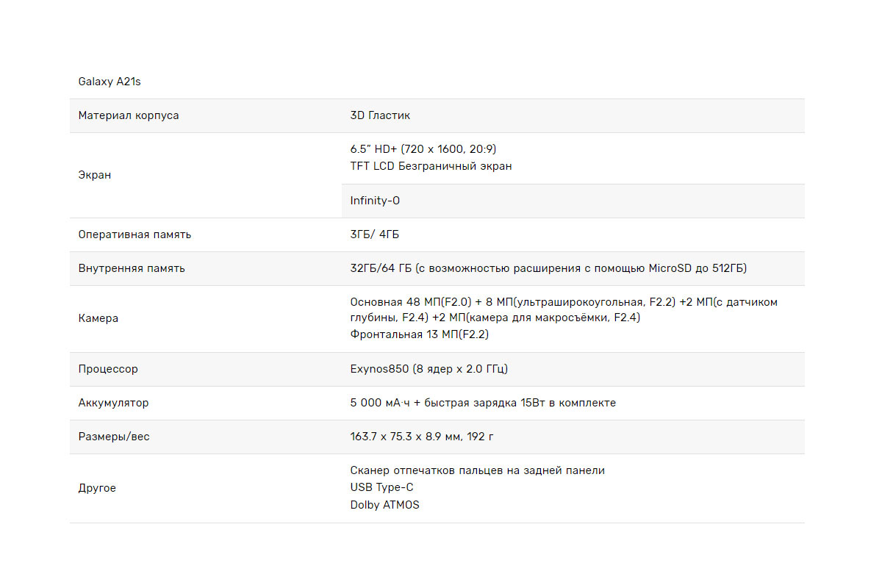Viewport: 882px width, 588px height.
Task: Click the 'Внутренняя память' label
Action: [x=132, y=268]
